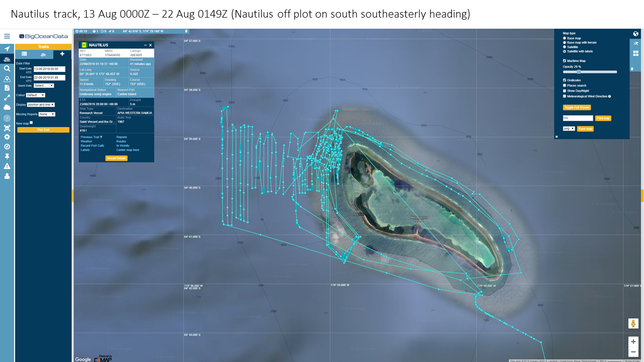
Task: Open the Quick Date dropdown
Action: point(44,85)
